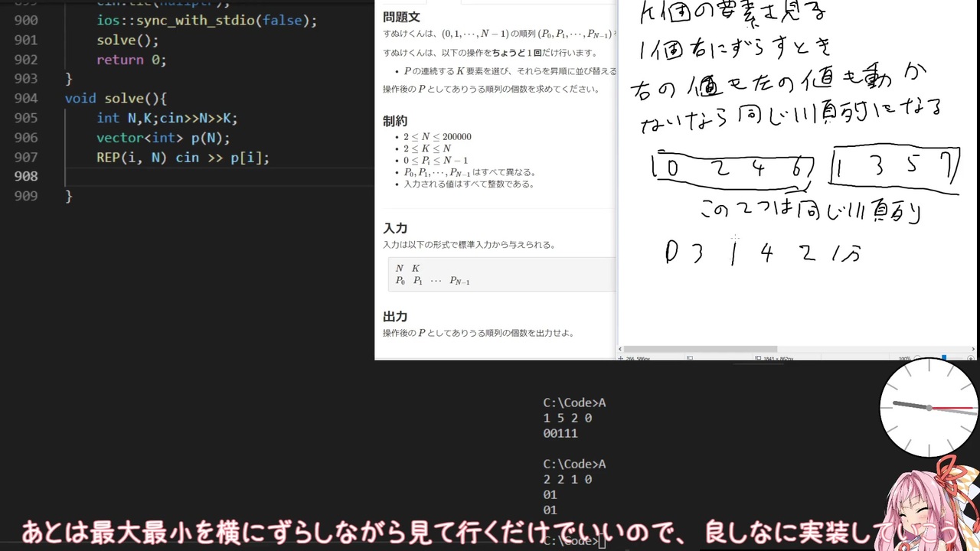Screen dimensions: 980x551
Task: Click the 問題文 heading on the problem page
Action: 401,17
